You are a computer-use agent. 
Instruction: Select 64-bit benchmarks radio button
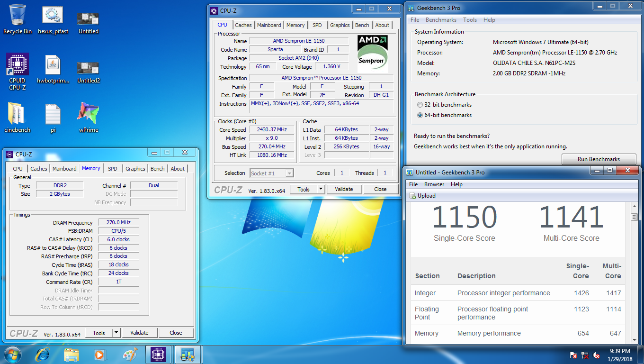tap(420, 115)
